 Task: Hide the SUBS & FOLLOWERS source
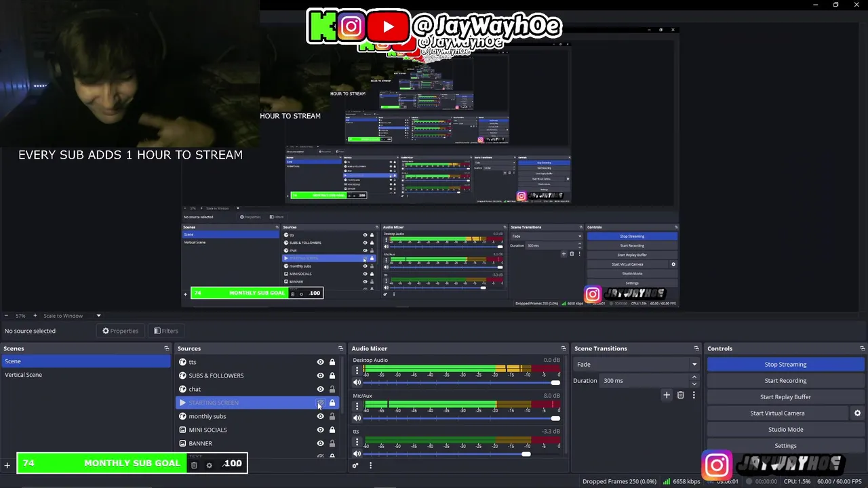tap(321, 375)
